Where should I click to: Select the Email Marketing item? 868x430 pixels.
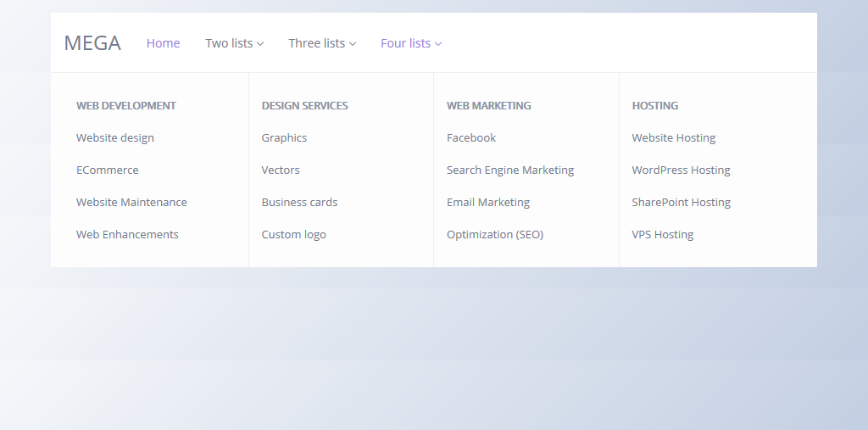488,202
